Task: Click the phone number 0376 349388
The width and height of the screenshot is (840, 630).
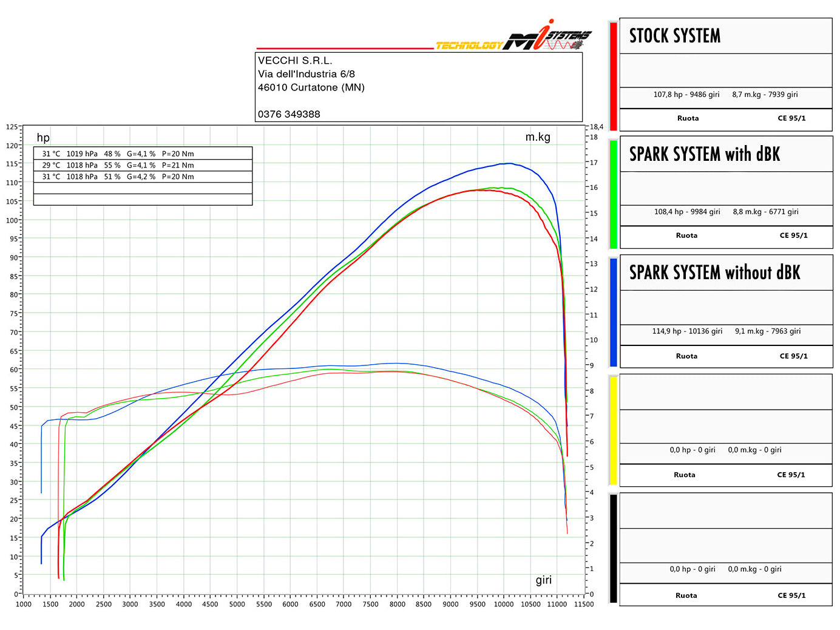Action: (x=289, y=114)
